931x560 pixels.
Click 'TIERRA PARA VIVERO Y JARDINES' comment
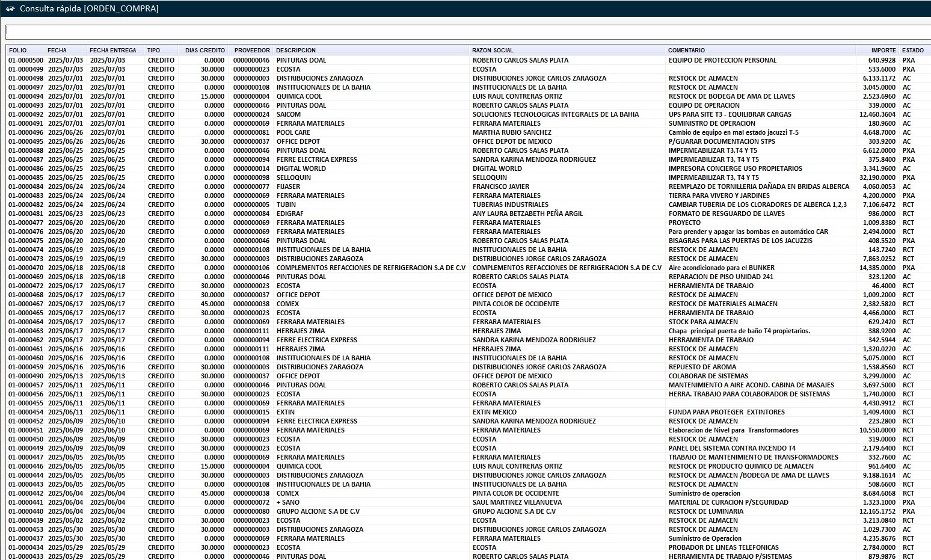tap(719, 195)
